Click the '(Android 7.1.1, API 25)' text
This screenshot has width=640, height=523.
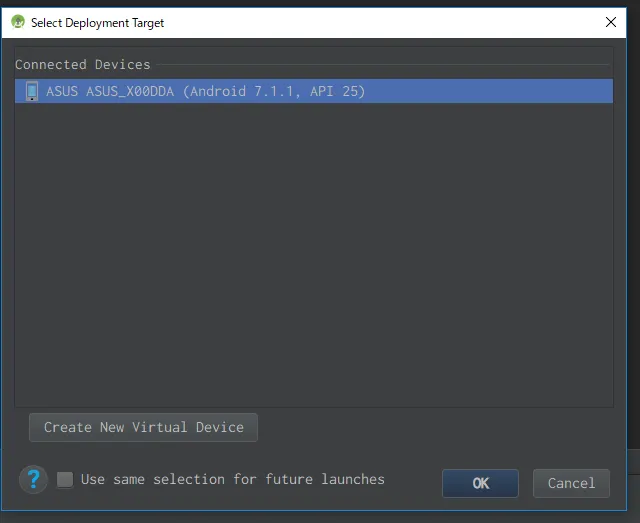(x=273, y=91)
